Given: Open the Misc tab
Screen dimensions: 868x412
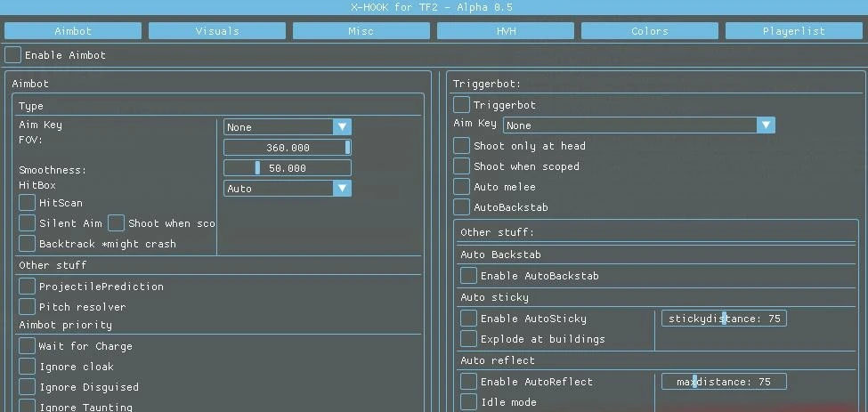Looking at the screenshot, I should 361,31.
